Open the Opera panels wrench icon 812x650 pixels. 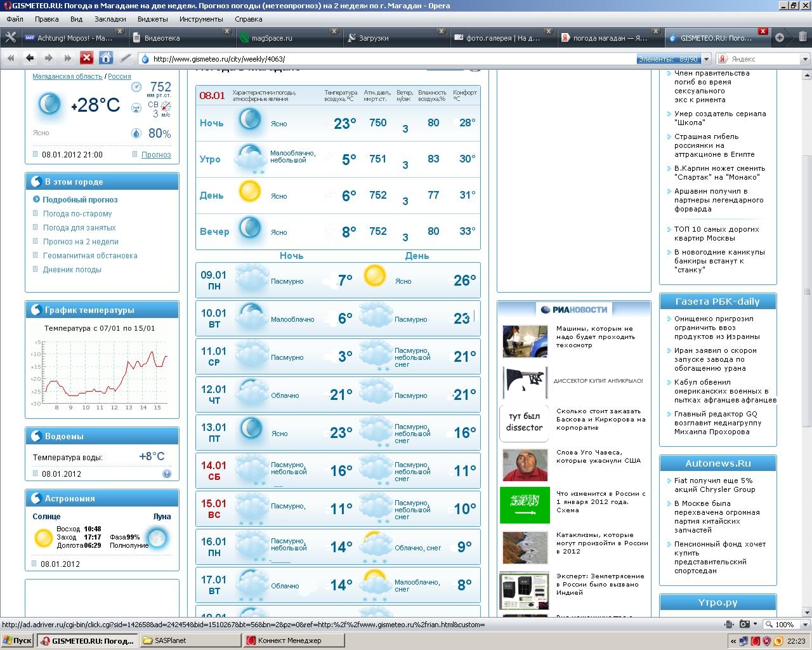tap(10, 37)
